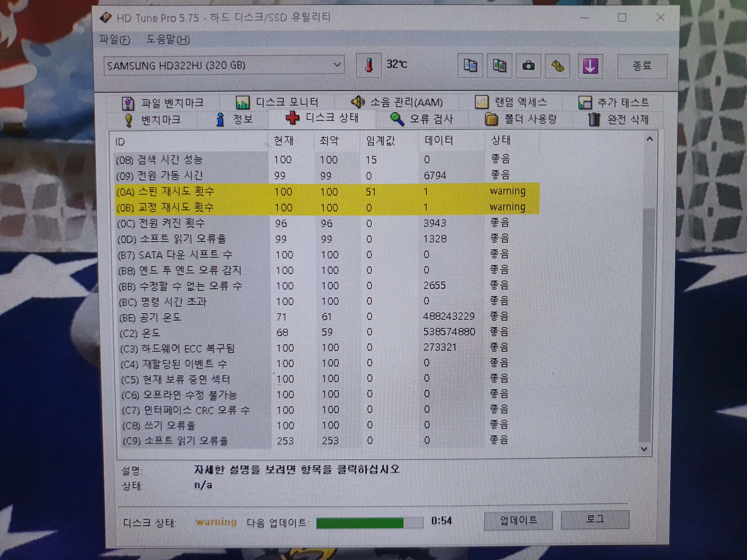Click the 상태 column header
The height and width of the screenshot is (560, 747).
(512, 140)
